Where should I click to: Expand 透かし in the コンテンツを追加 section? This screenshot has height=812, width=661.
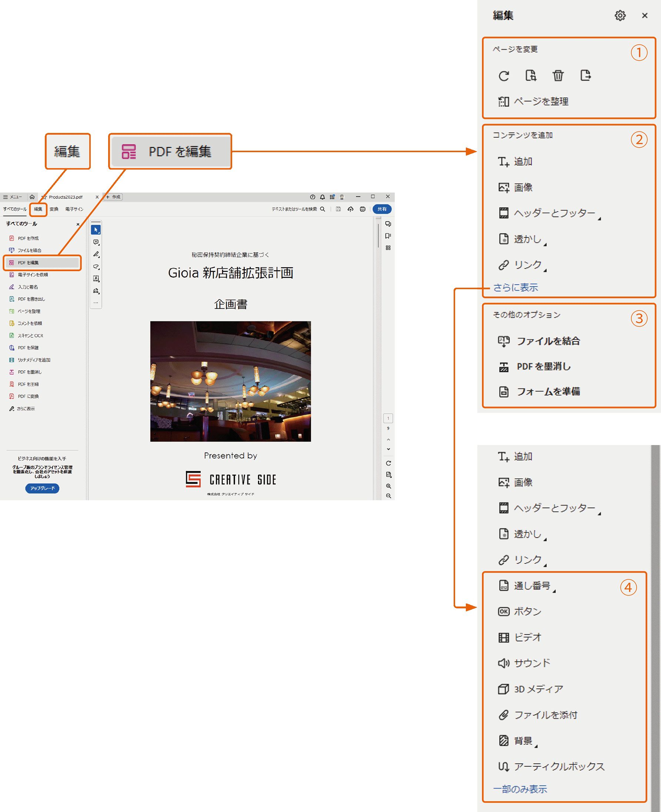click(x=523, y=239)
